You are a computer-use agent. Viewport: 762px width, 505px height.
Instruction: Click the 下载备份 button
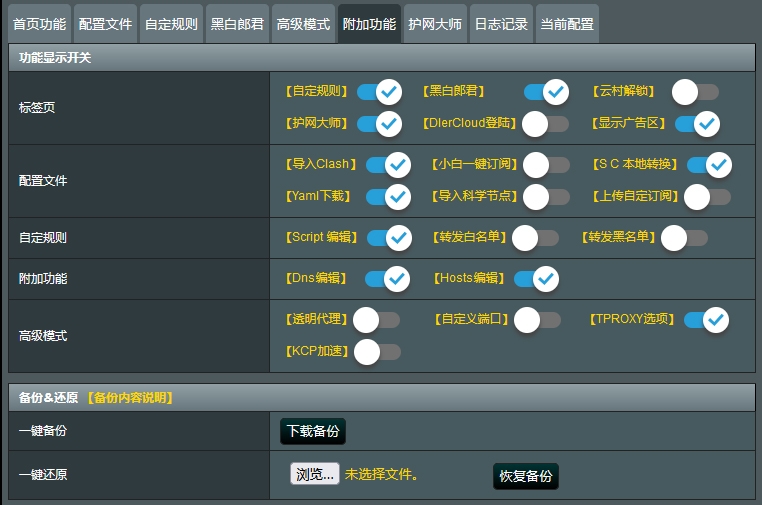tap(313, 432)
